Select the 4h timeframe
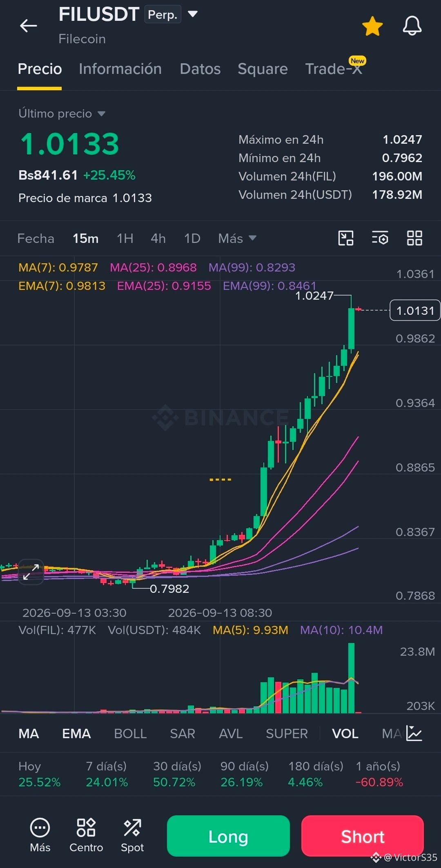 [x=158, y=238]
